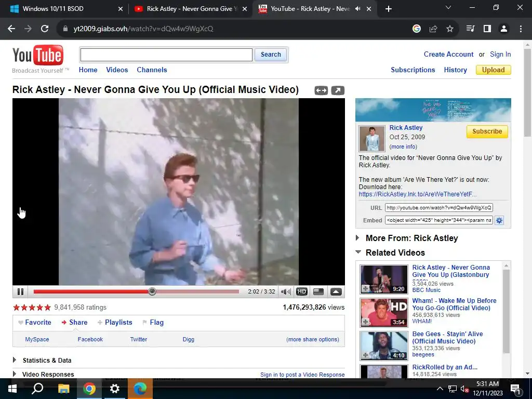Add Bee Gees video to queue plus icon
Image resolution: width=532 pixels, height=399 pixels.
pyautogui.click(x=365, y=355)
